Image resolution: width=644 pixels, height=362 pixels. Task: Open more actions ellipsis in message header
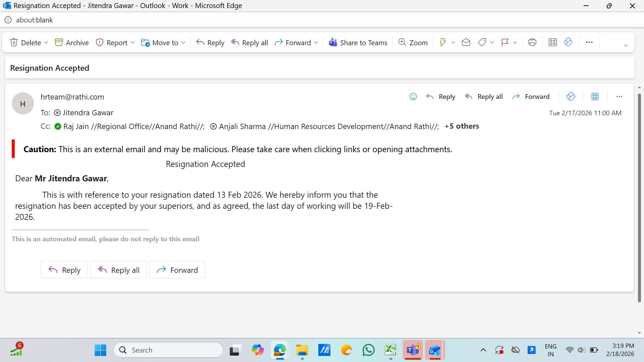[x=619, y=97]
